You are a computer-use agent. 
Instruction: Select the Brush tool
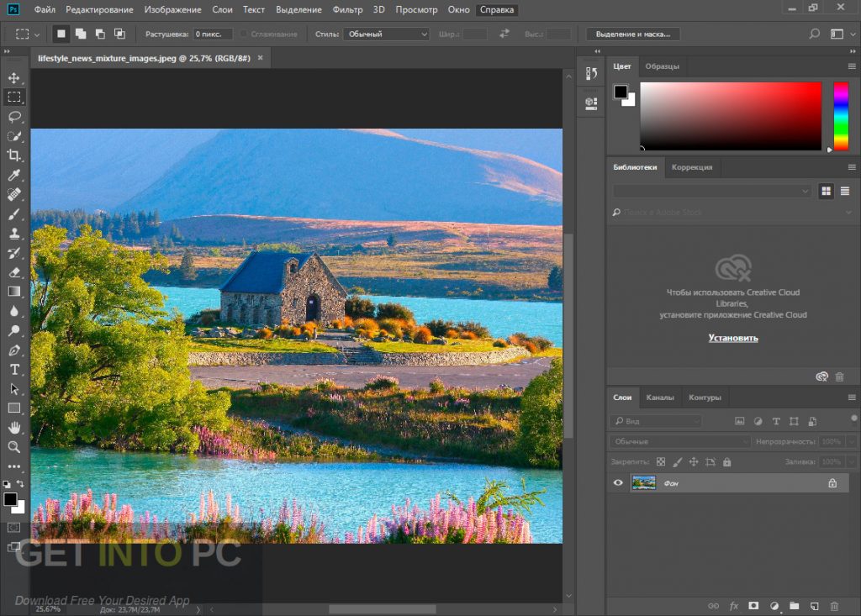tap(14, 214)
